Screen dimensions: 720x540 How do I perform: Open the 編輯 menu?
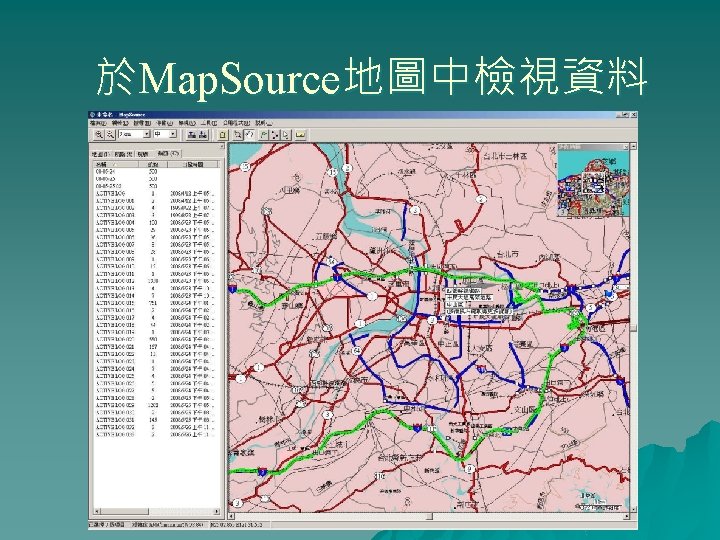[x=119, y=123]
